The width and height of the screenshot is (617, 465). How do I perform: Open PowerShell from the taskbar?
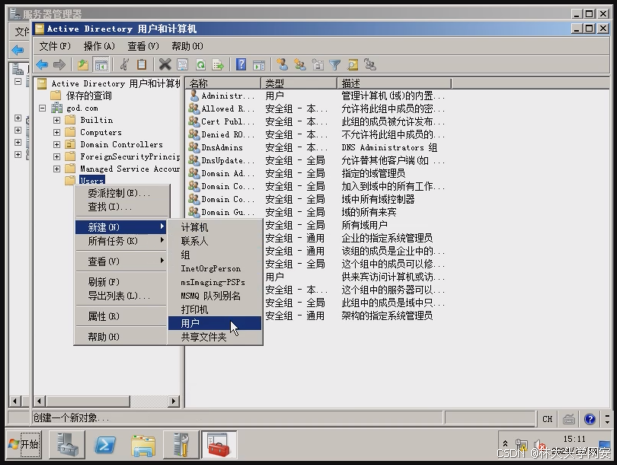pos(105,445)
